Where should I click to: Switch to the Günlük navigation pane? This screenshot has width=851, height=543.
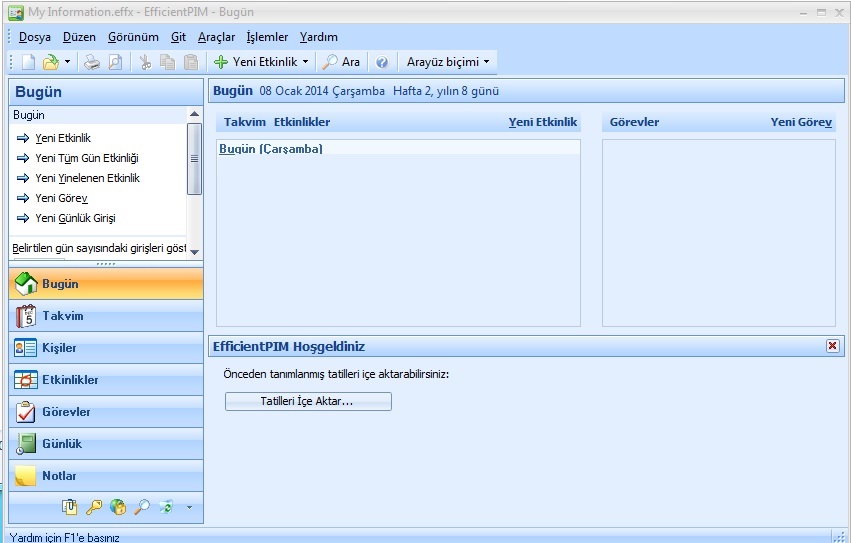point(106,444)
